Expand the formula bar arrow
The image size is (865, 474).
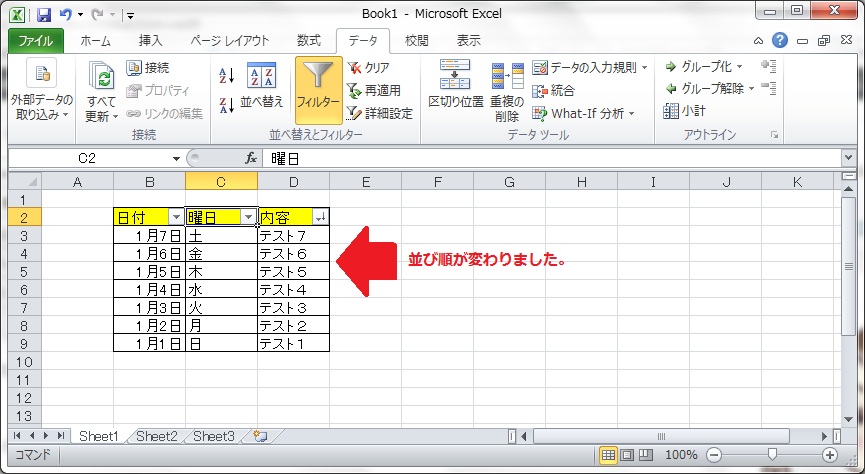(x=848, y=159)
